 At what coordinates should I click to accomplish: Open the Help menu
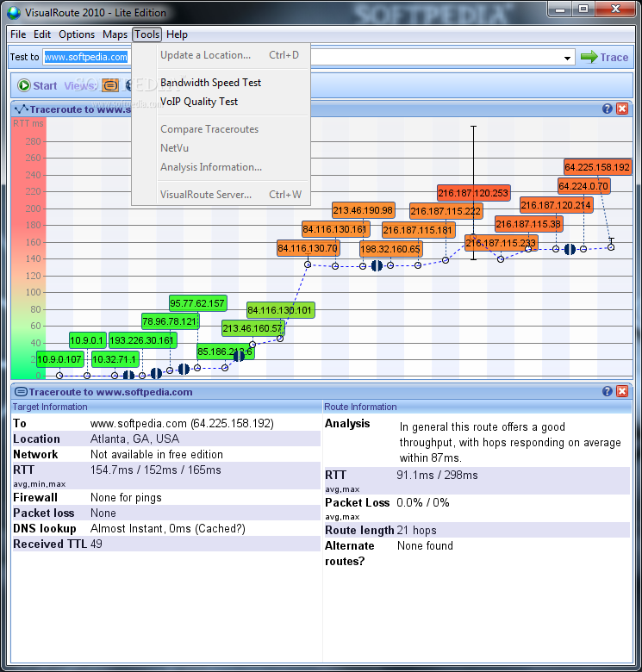[177, 34]
